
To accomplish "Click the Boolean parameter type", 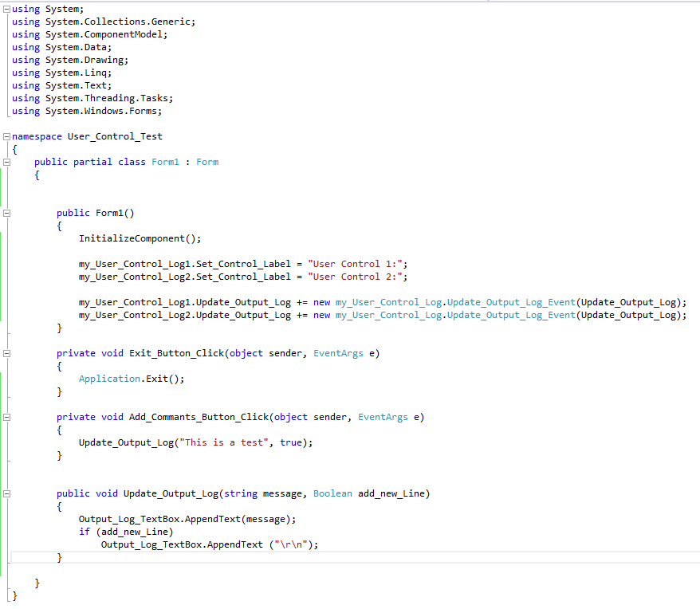I will [332, 493].
